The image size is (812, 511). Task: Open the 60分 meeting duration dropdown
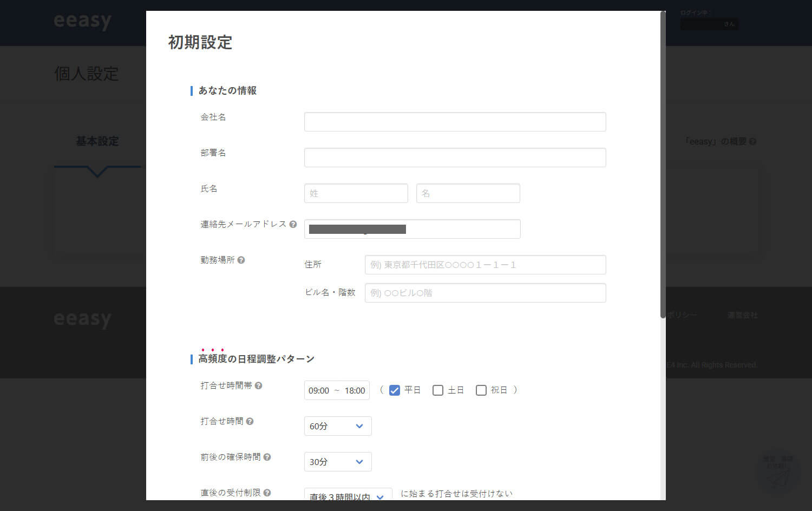tap(338, 426)
